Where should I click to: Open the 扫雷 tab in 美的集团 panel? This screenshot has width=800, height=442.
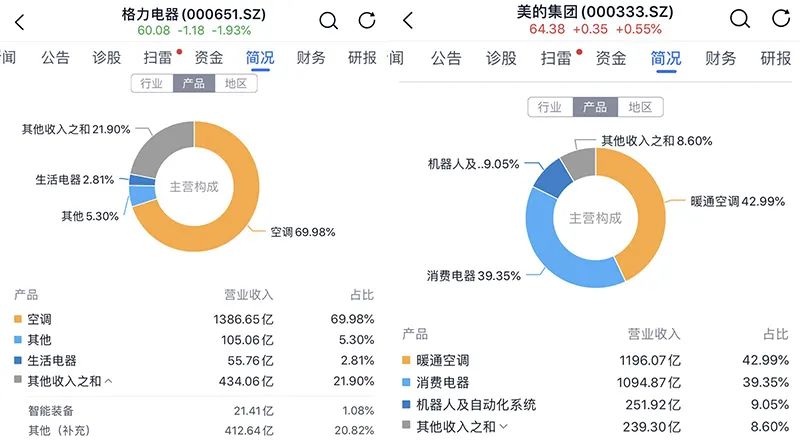(x=556, y=58)
